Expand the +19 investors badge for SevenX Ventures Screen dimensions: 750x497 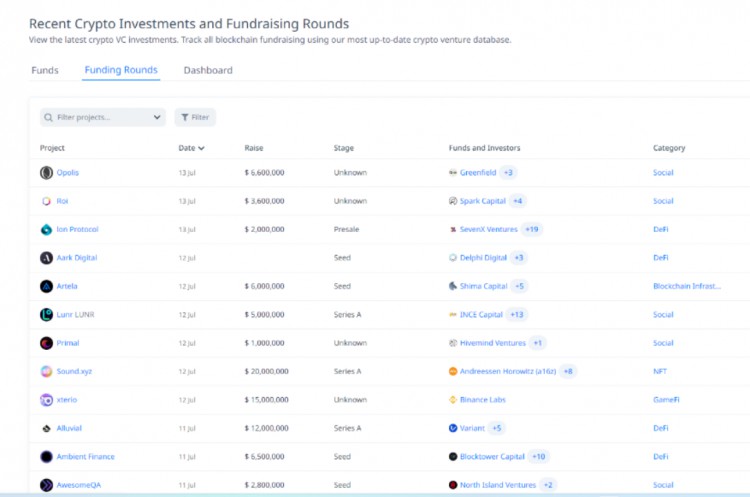[532, 230]
